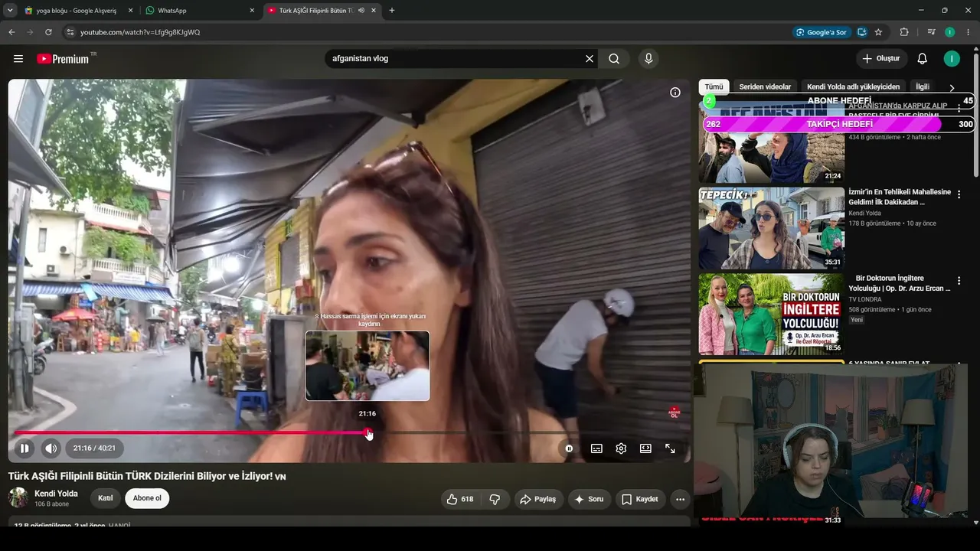Viewport: 980px width, 551px height.
Task: Click the video progress bar scrubber
Action: [369, 433]
